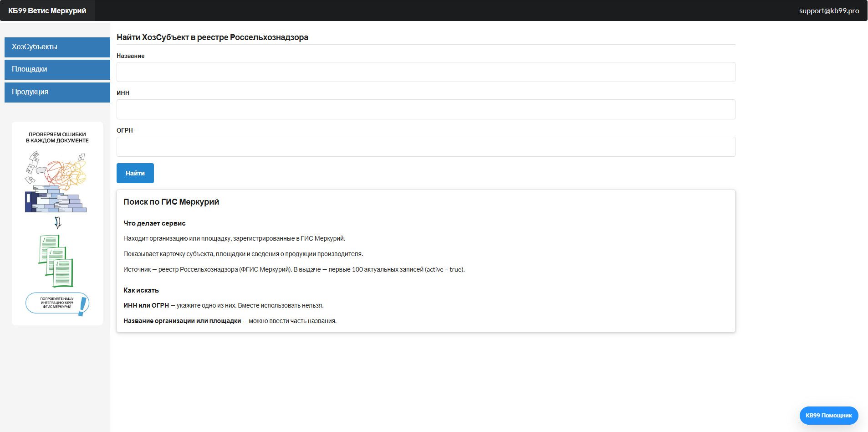Focus the ОГРН input field
The height and width of the screenshot is (432, 868).
[426, 147]
